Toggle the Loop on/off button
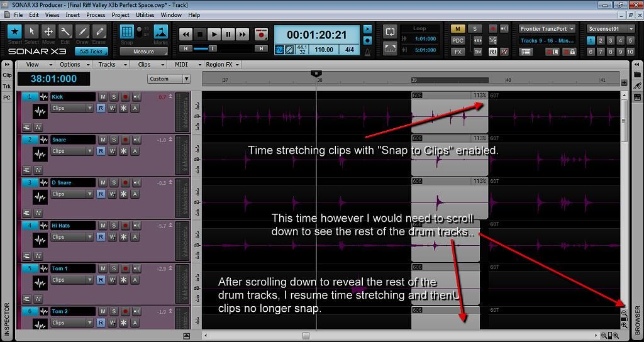 point(390,31)
